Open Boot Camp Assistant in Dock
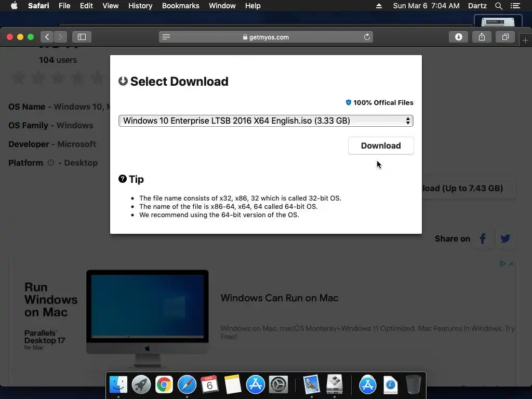The height and width of the screenshot is (399, 532). click(x=335, y=385)
